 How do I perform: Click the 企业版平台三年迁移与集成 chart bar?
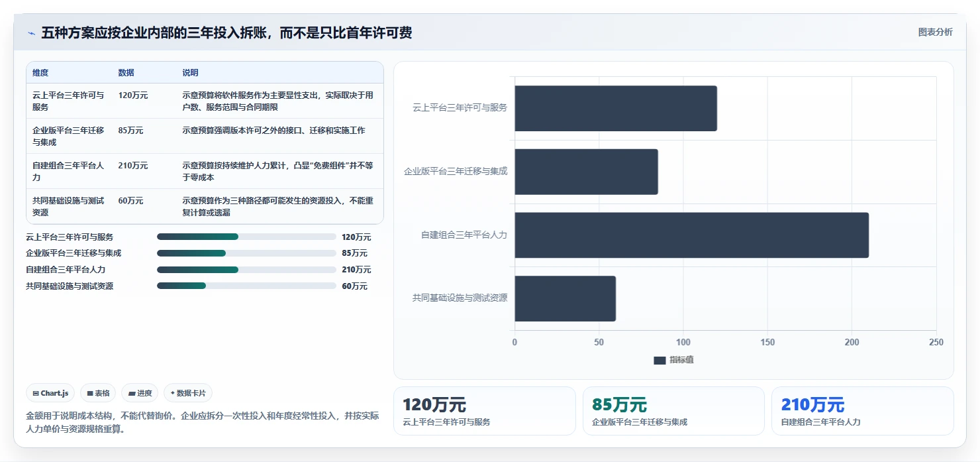pos(586,172)
